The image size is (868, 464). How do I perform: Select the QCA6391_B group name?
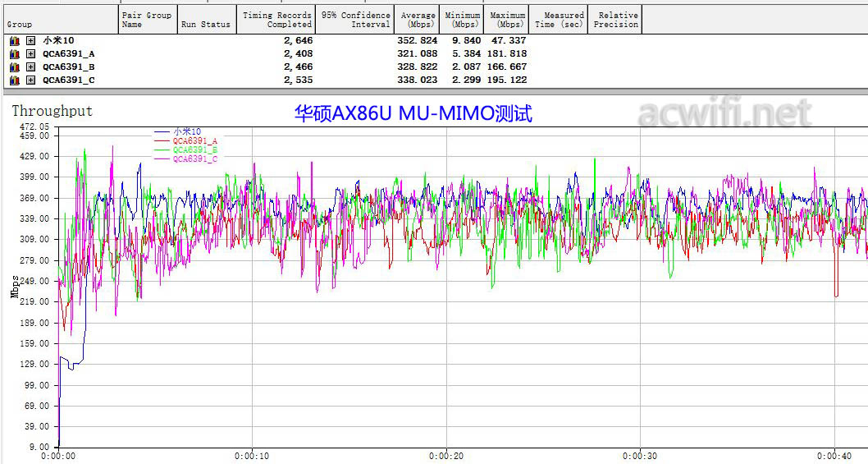[69, 67]
